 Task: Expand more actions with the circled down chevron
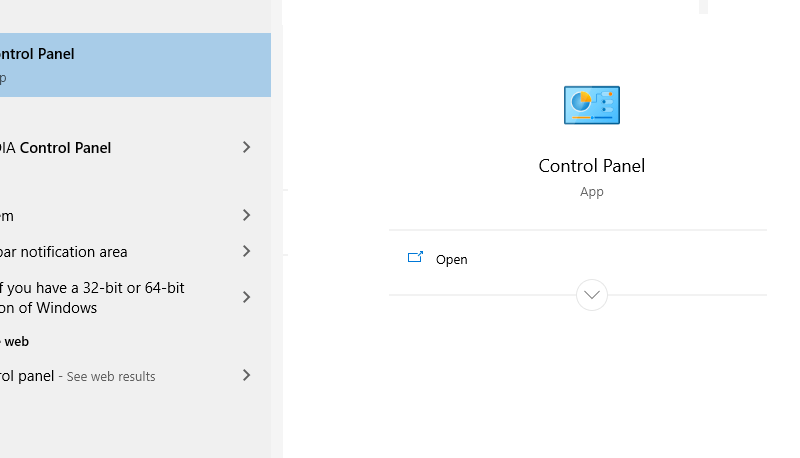(591, 295)
